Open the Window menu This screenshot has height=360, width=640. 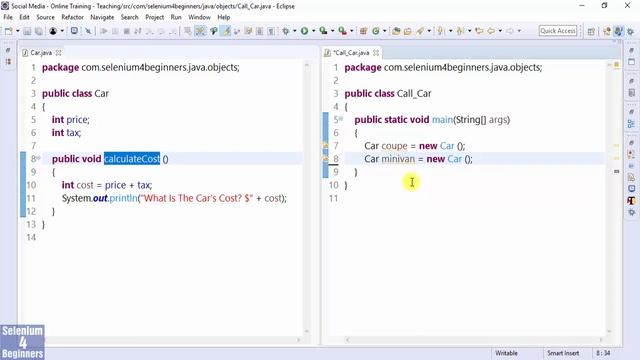[x=199, y=17]
